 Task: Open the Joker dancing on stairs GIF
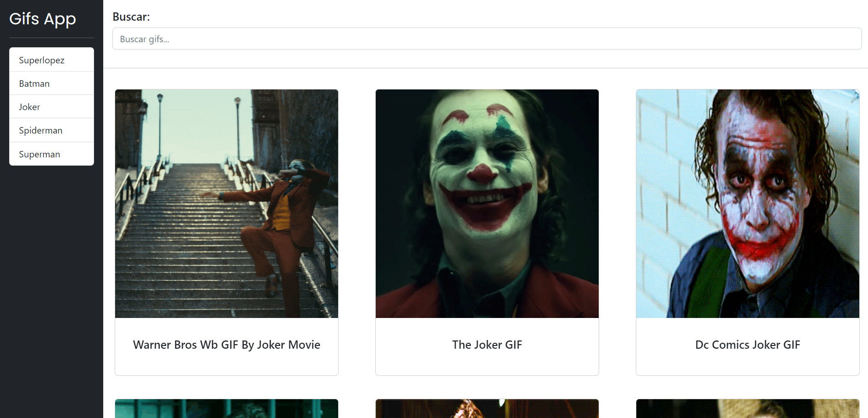tap(227, 204)
